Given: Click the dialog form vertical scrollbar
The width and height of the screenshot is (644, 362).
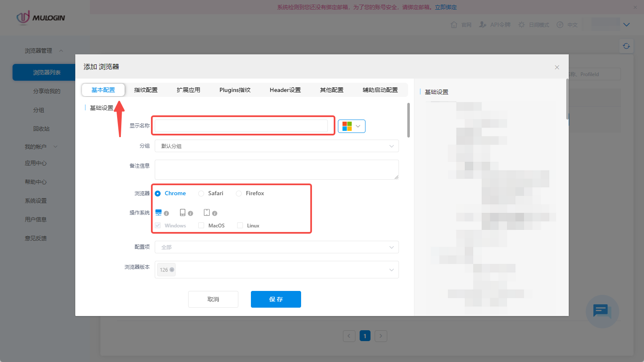Looking at the screenshot, I should (x=409, y=120).
